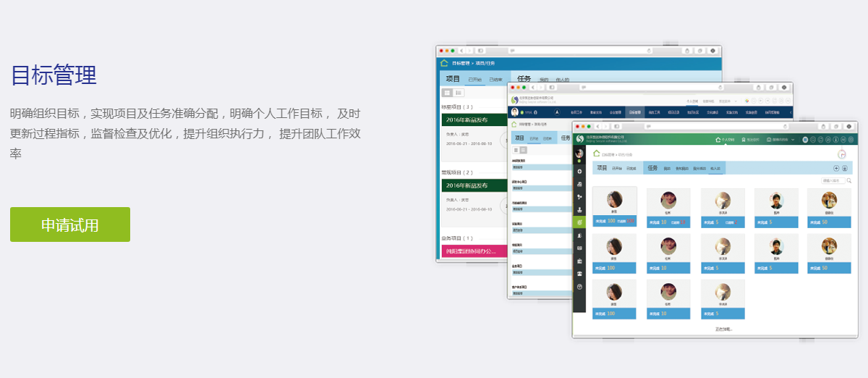
Task: Click the clock icon below the green header
Action: (841, 154)
